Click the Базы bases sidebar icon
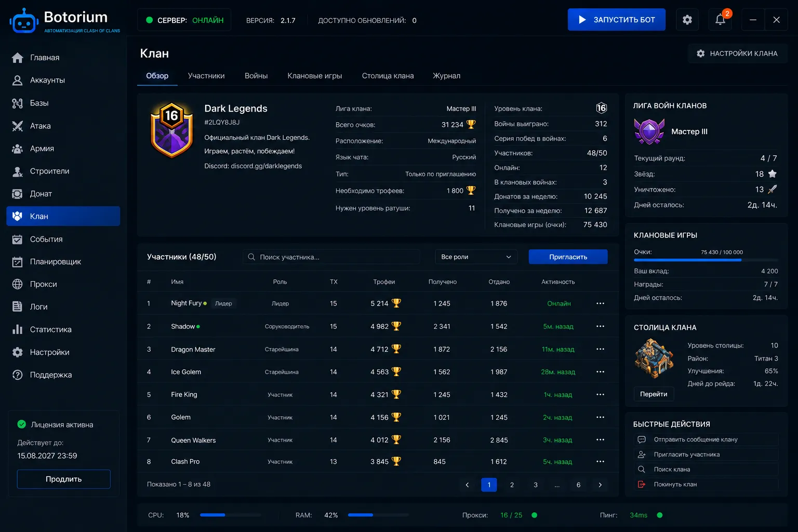The image size is (798, 532). pos(17,103)
